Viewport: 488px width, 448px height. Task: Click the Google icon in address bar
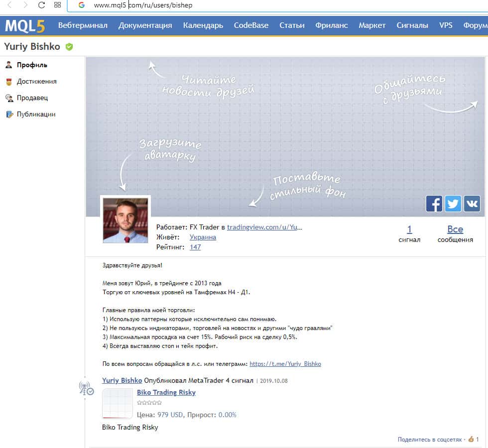pos(82,5)
